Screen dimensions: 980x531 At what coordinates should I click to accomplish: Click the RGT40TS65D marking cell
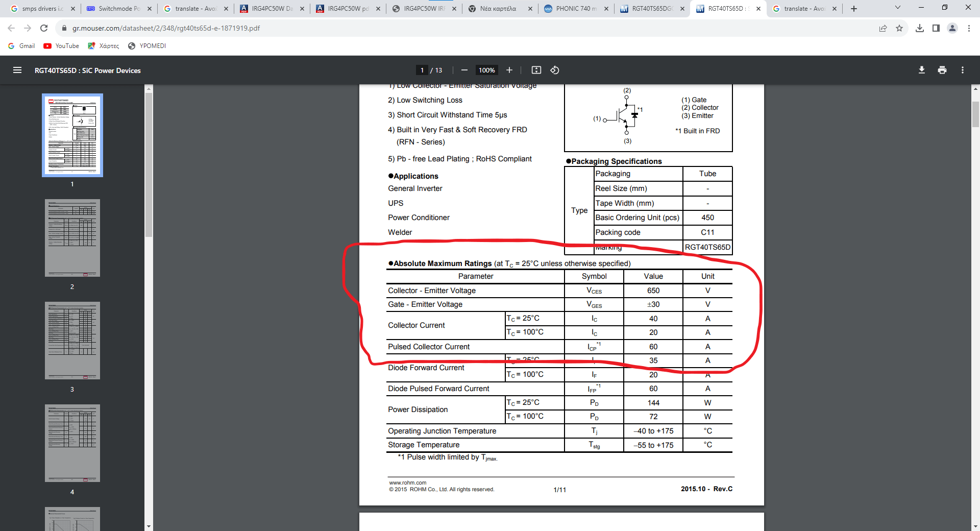[x=707, y=247]
